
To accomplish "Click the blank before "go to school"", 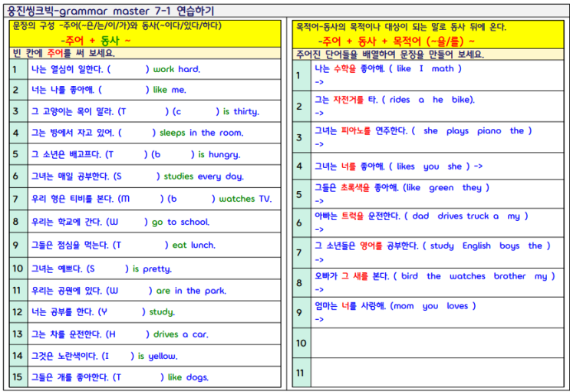I will [x=129, y=222].
